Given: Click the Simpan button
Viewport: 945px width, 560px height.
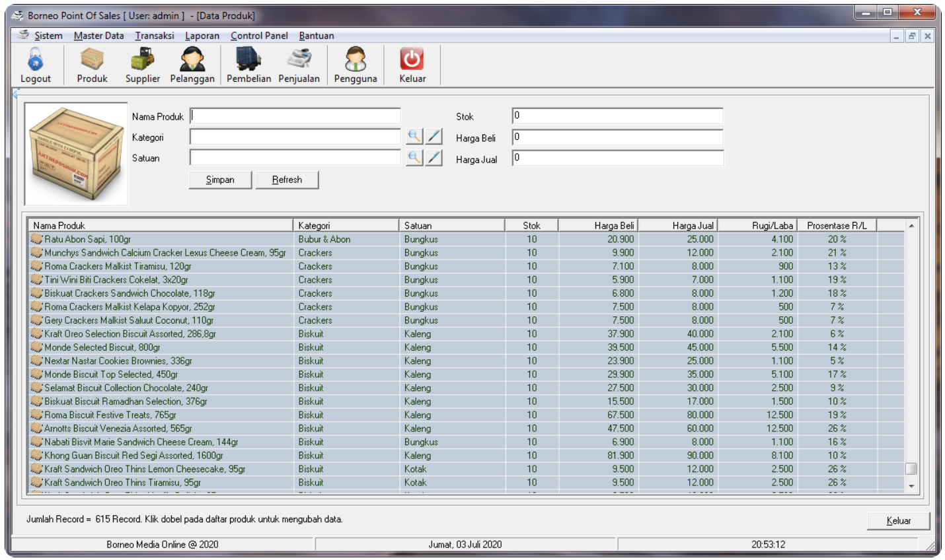Looking at the screenshot, I should 220,180.
